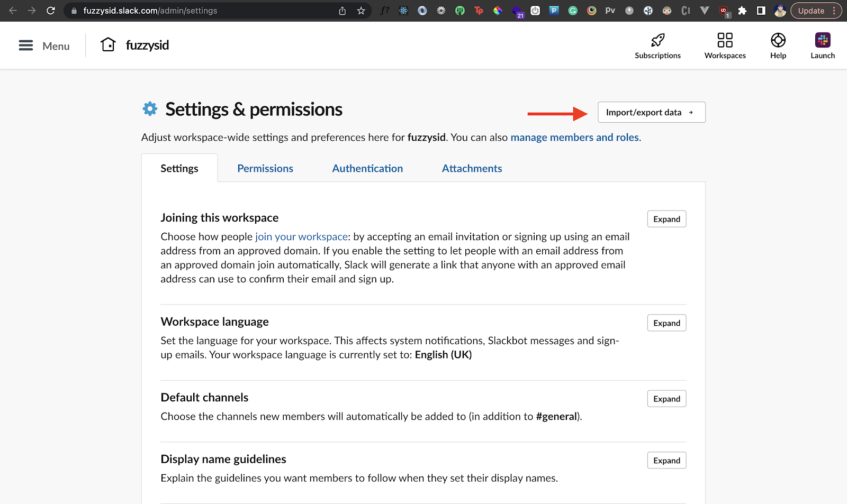Image resolution: width=847 pixels, height=504 pixels.
Task: Bookmark this page with star icon
Action: tap(361, 11)
